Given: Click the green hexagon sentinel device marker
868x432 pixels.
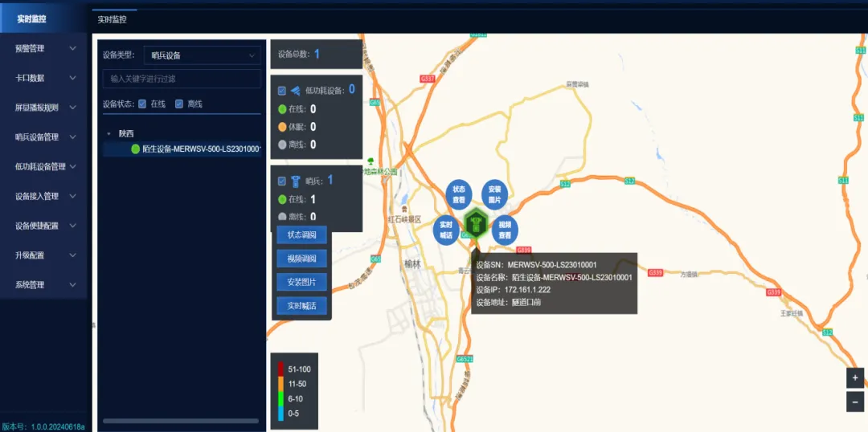Looking at the screenshot, I should pos(476,223).
